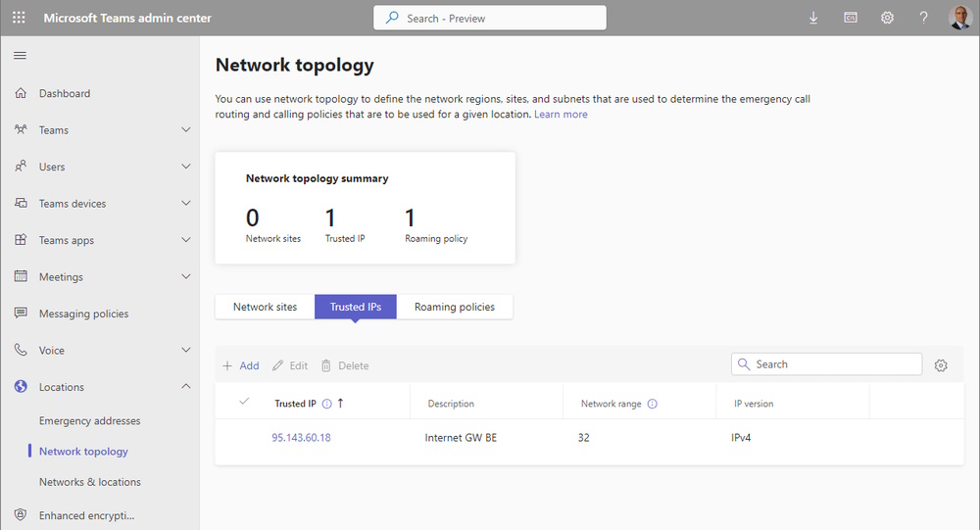This screenshot has height=530, width=980.
Task: Click the IP version column header
Action: (754, 404)
